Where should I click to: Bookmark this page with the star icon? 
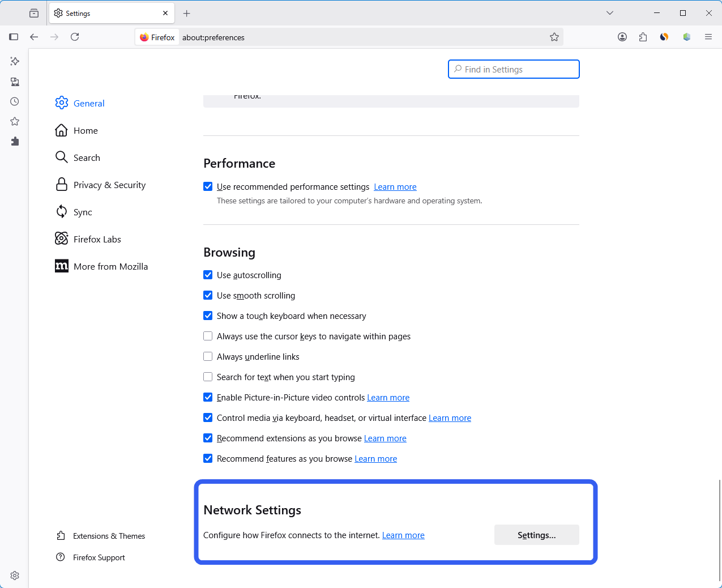554,37
